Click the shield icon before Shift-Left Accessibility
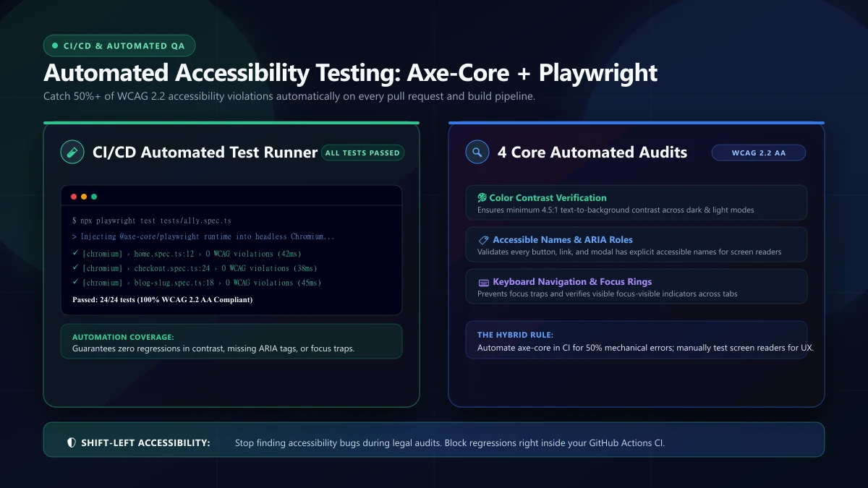This screenshot has height=488, width=868. pyautogui.click(x=71, y=442)
